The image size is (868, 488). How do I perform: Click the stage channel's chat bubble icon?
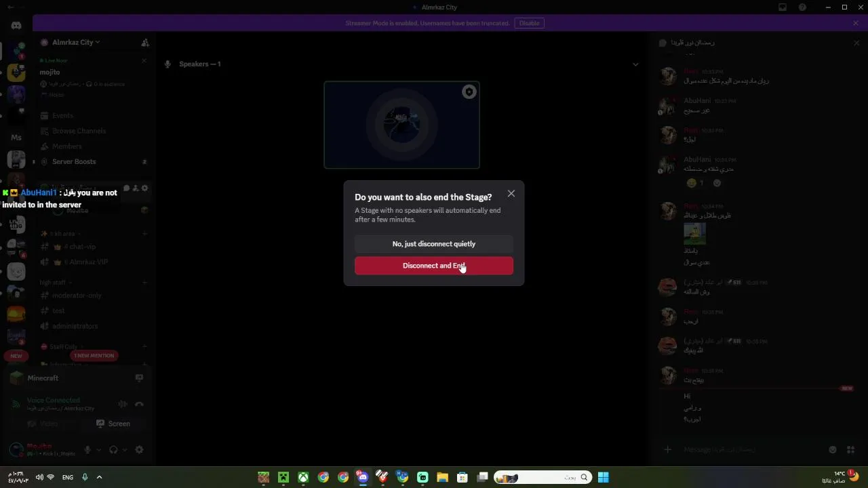pyautogui.click(x=127, y=188)
